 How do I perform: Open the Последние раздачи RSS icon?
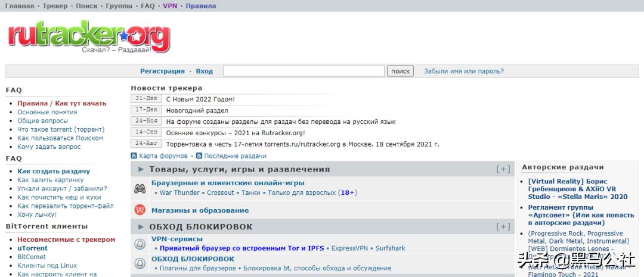click(199, 156)
